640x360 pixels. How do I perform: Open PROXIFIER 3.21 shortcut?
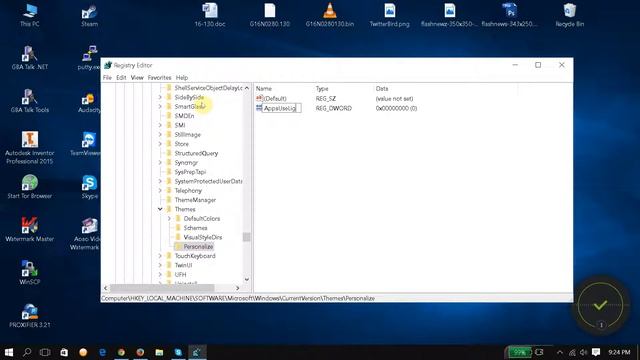[x=30, y=316]
